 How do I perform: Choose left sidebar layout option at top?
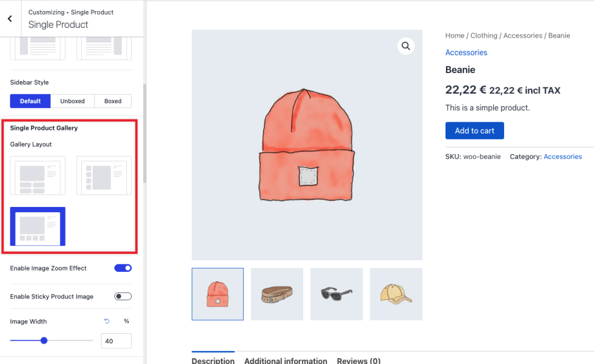38,49
